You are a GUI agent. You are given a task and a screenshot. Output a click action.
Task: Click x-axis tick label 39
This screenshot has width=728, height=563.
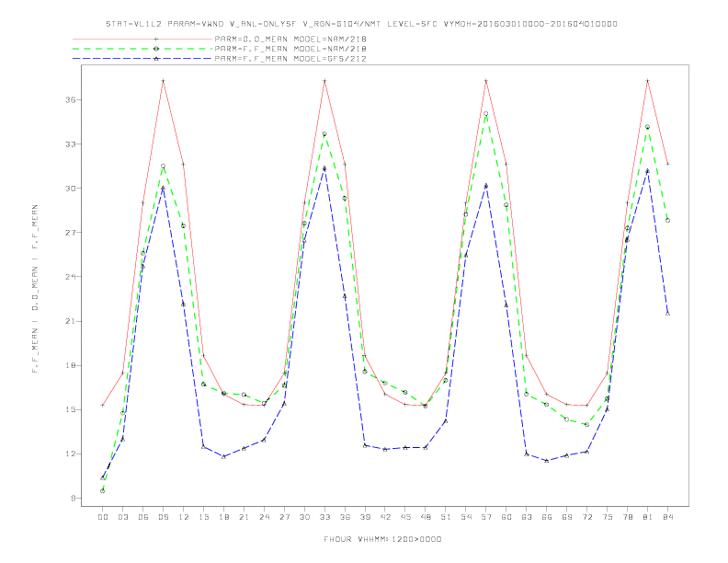(365, 517)
